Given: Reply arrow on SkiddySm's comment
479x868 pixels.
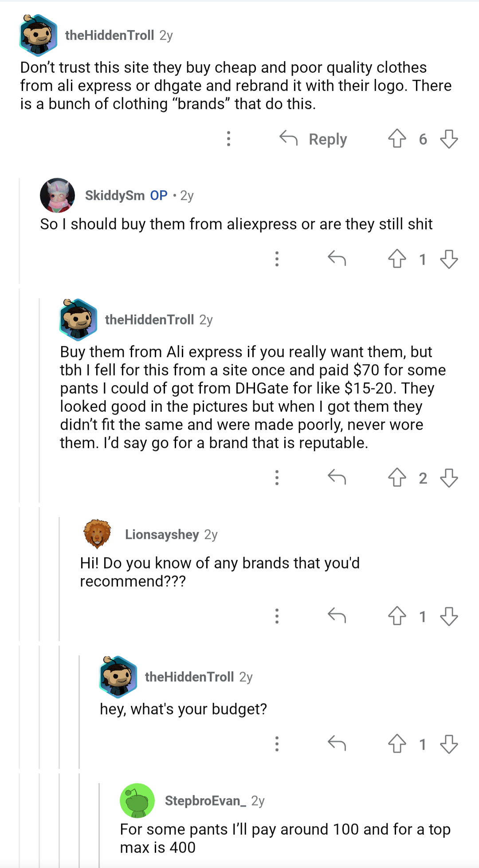Looking at the screenshot, I should [337, 258].
